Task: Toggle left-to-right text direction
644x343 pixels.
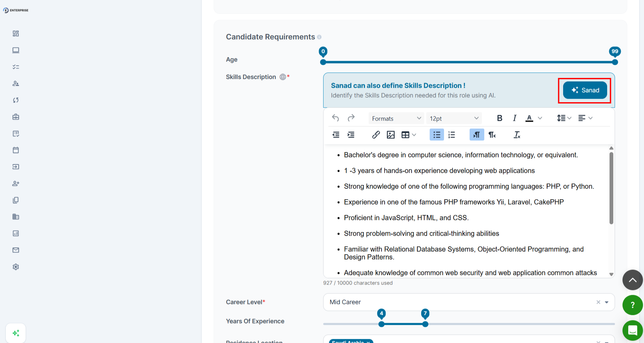Action: click(x=476, y=135)
